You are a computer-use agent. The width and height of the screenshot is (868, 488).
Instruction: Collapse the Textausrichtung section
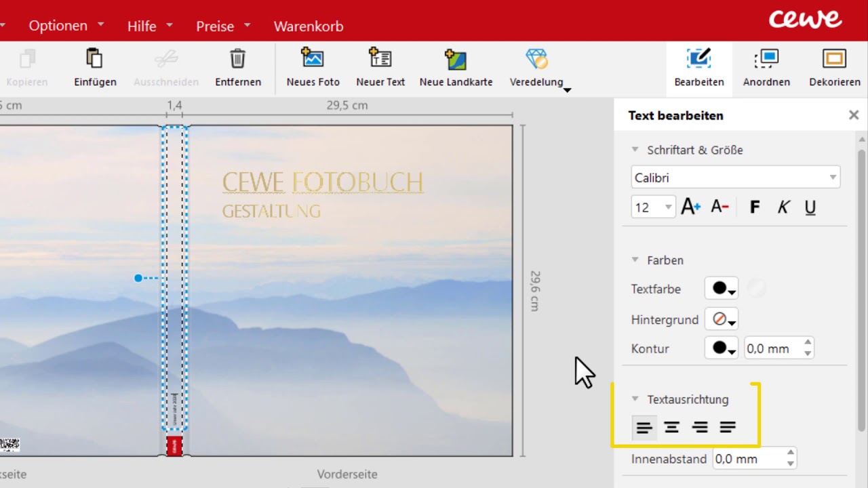click(x=635, y=399)
